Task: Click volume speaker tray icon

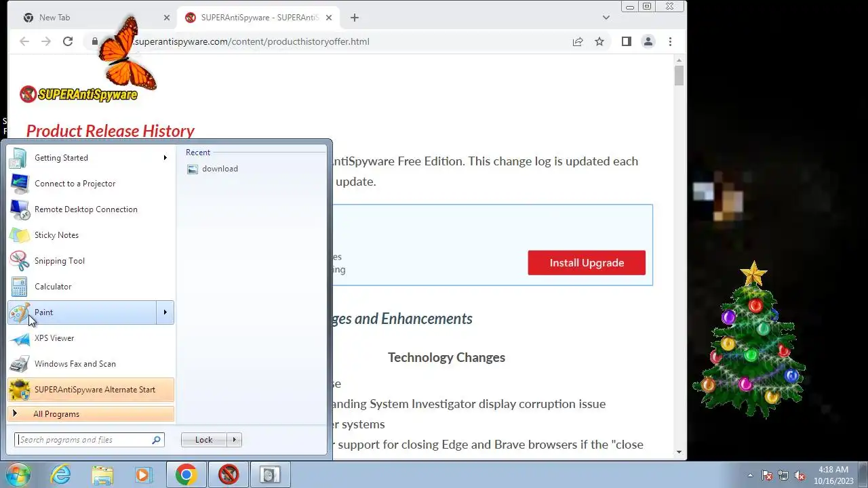Action: click(800, 476)
